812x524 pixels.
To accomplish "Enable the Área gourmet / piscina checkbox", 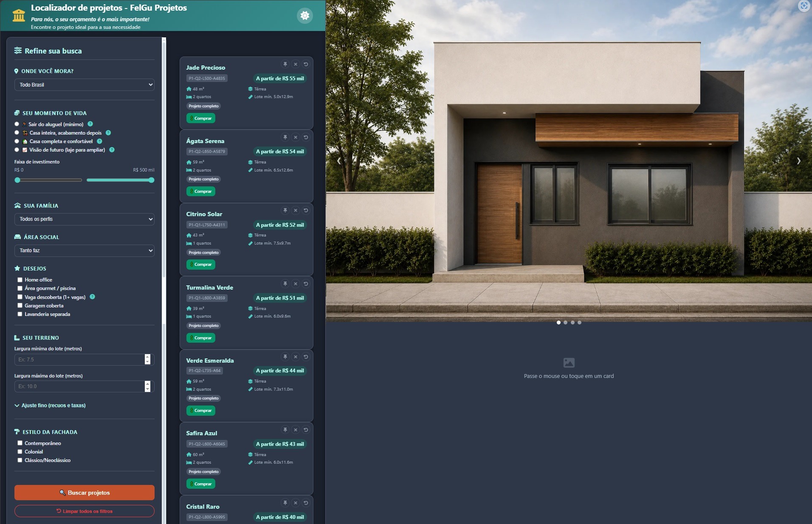I will 20,288.
